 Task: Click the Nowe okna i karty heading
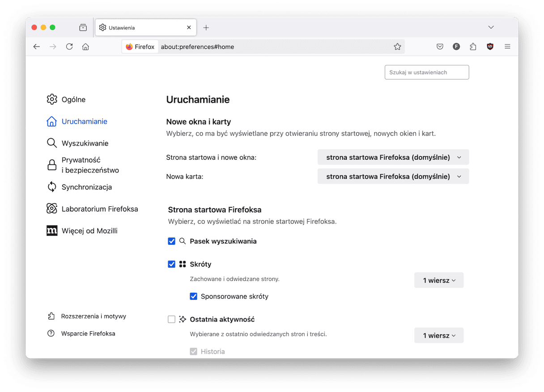click(x=199, y=122)
